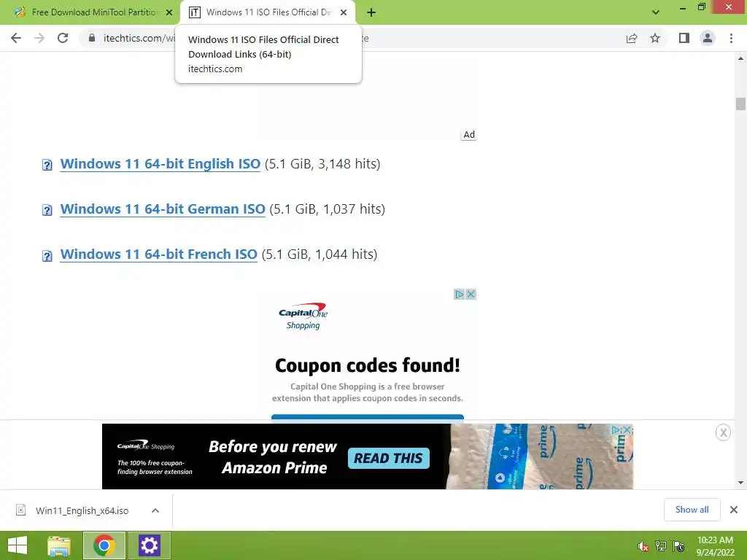Image resolution: width=747 pixels, height=560 pixels.
Task: View site lock information
Action: 92,38
